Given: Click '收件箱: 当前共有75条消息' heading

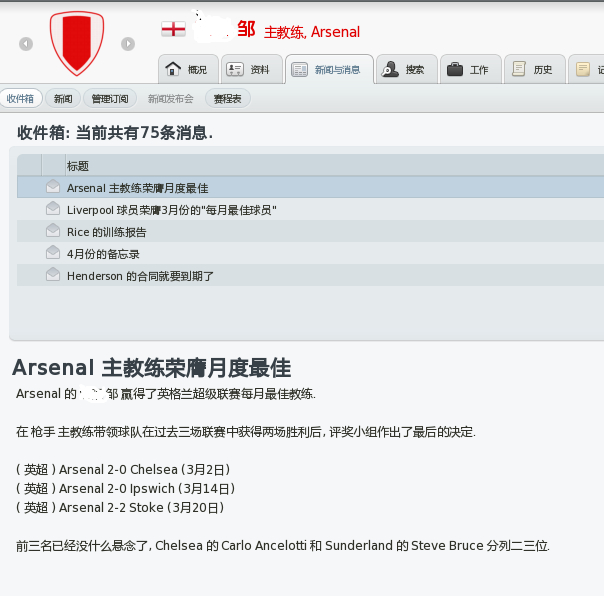Looking at the screenshot, I should pyautogui.click(x=115, y=133).
